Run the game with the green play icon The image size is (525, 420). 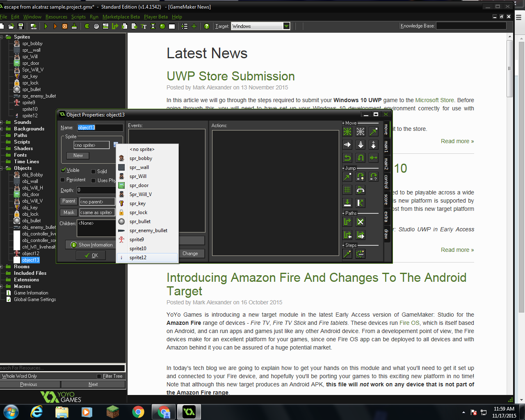46,26
